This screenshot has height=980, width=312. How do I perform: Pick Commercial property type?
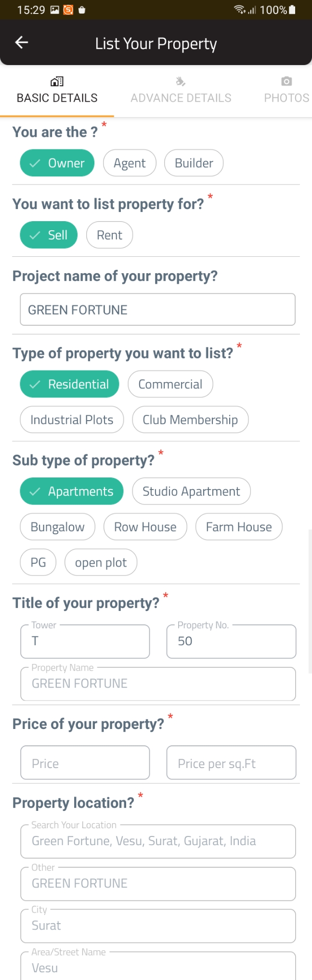170,384
